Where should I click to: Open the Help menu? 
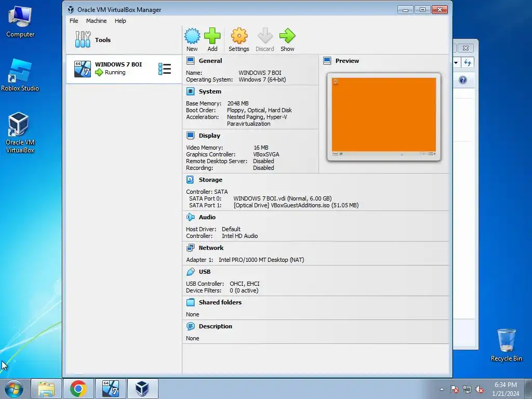coord(120,21)
